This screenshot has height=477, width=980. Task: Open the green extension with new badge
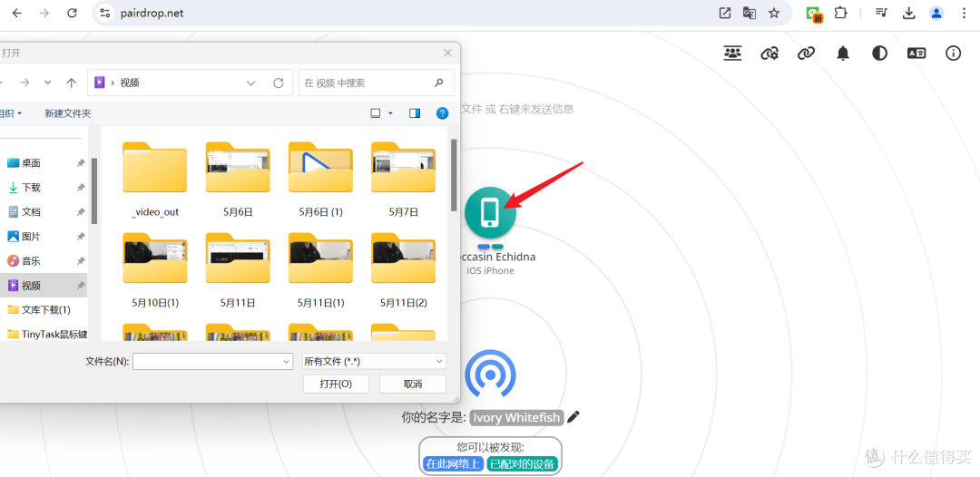tap(813, 14)
